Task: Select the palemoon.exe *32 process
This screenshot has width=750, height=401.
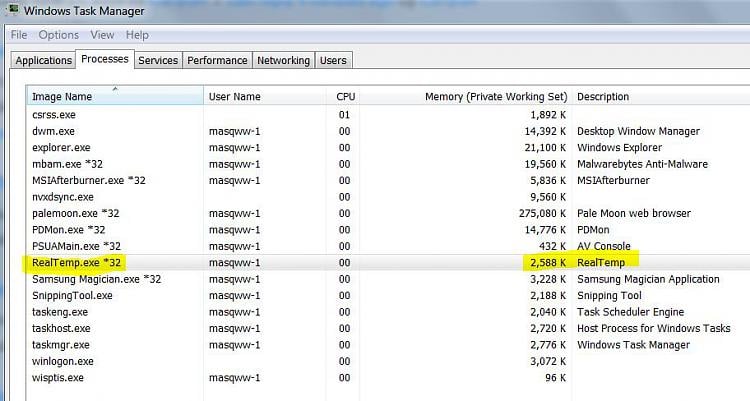Action: [76, 213]
